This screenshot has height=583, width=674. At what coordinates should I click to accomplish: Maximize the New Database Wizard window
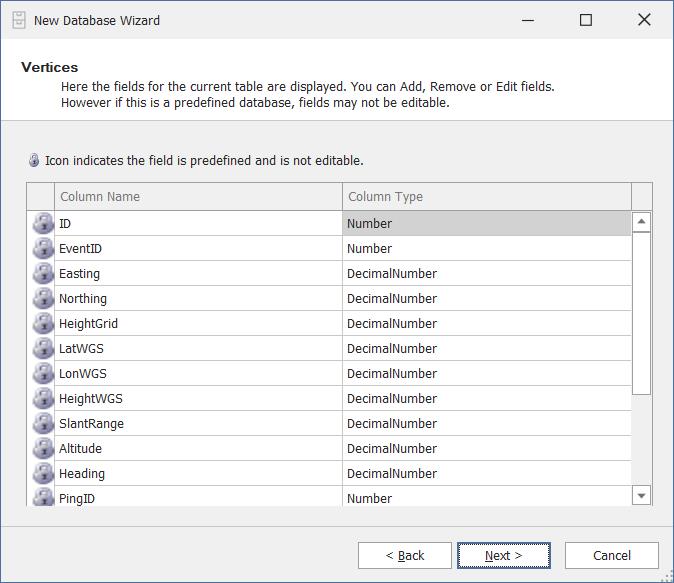point(586,20)
